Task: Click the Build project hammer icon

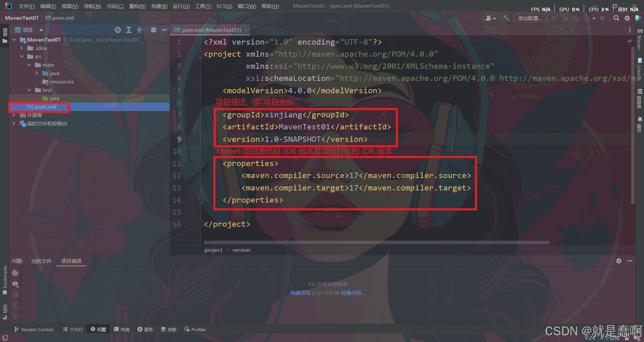Action: point(506,18)
